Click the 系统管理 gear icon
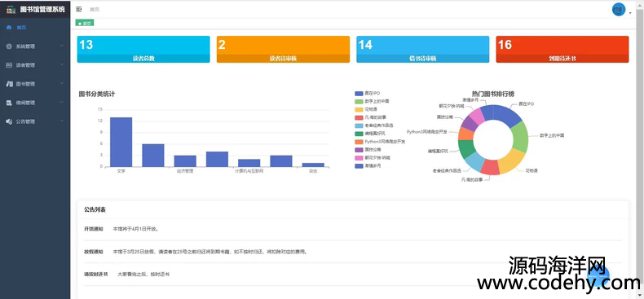Screen dimensions: 644x299 [9, 46]
